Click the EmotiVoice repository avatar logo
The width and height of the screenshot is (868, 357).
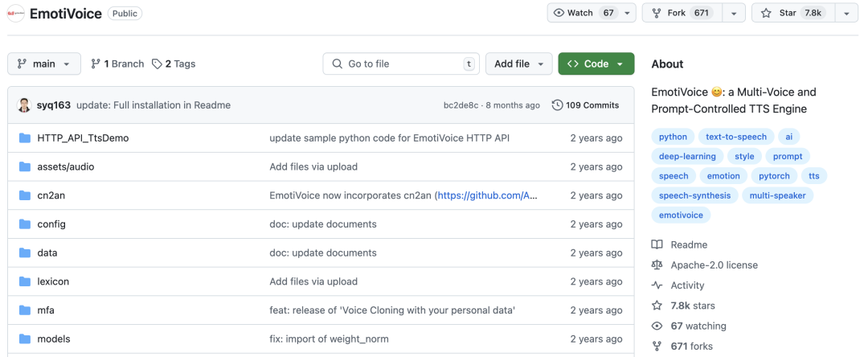coord(15,14)
